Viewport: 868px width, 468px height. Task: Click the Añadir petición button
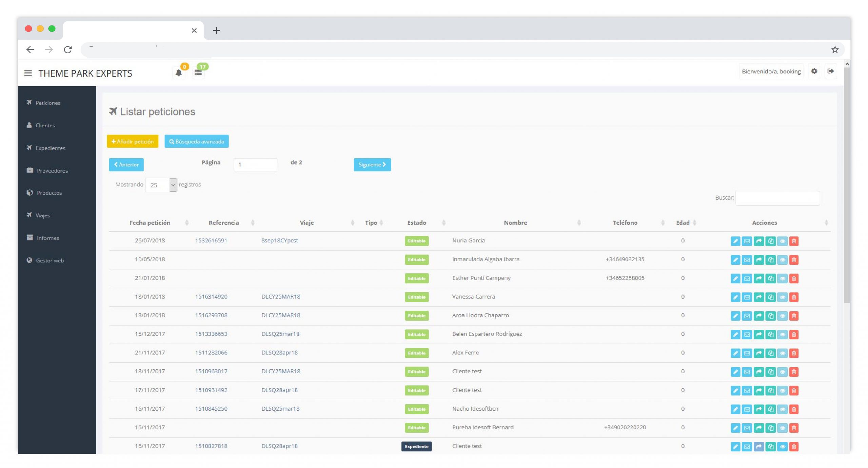133,142
